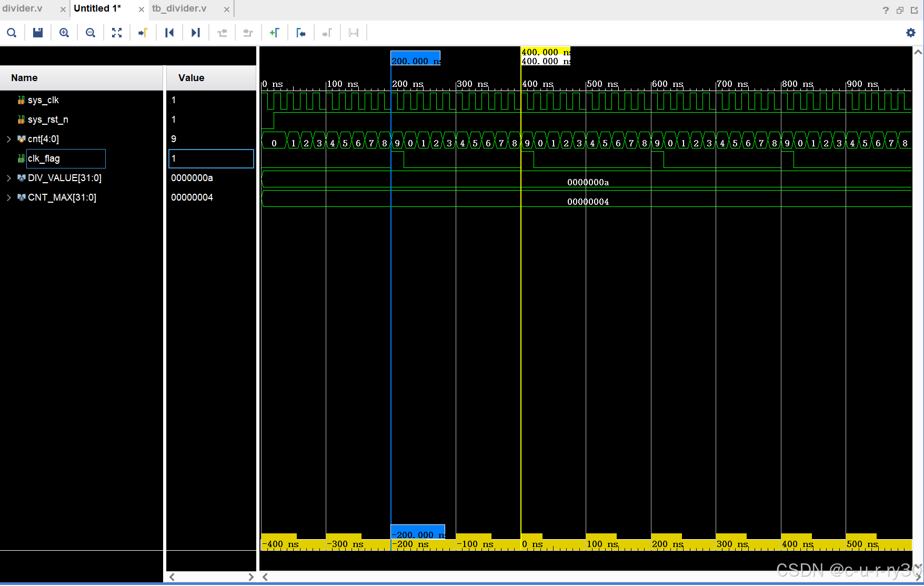Close the Untitled 1* tab
Image resolution: width=924 pixels, height=586 pixels.
pyautogui.click(x=142, y=9)
